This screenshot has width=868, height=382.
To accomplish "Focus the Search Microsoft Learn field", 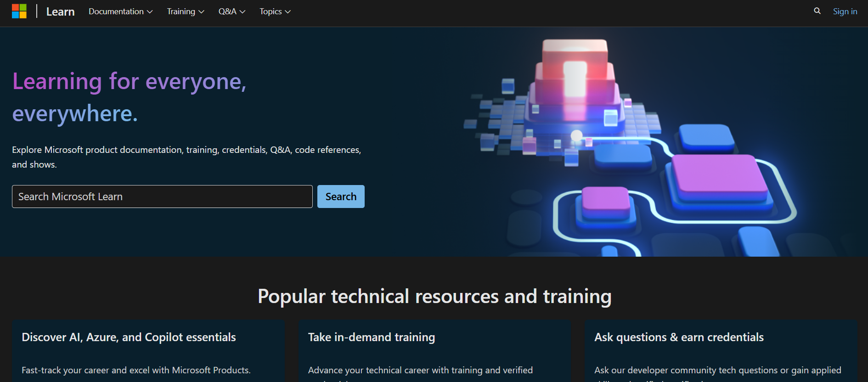I will click(x=162, y=197).
